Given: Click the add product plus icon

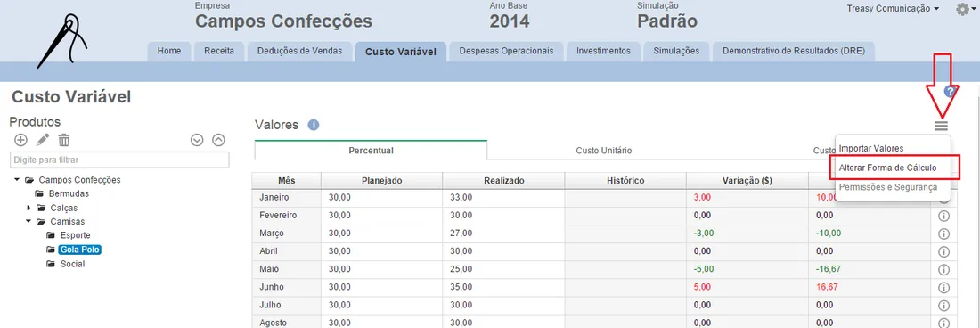Looking at the screenshot, I should 20,140.
